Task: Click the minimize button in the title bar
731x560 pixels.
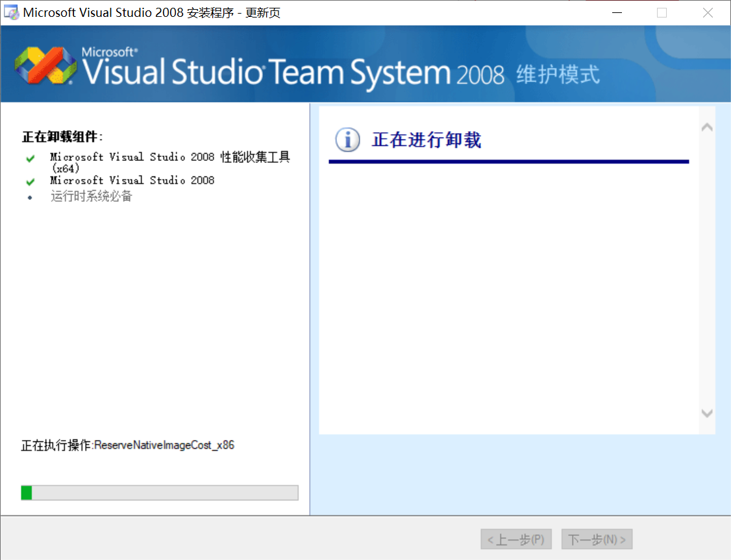Action: tap(617, 12)
